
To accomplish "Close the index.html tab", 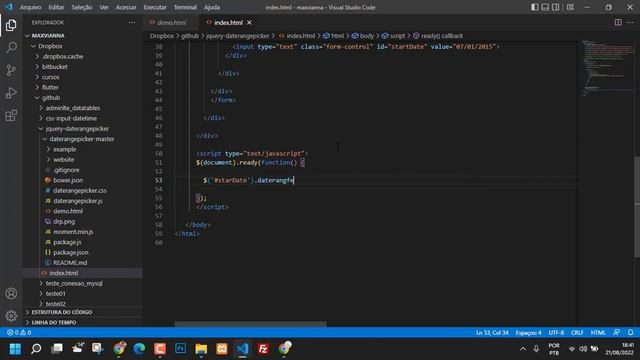I will pyautogui.click(x=249, y=22).
